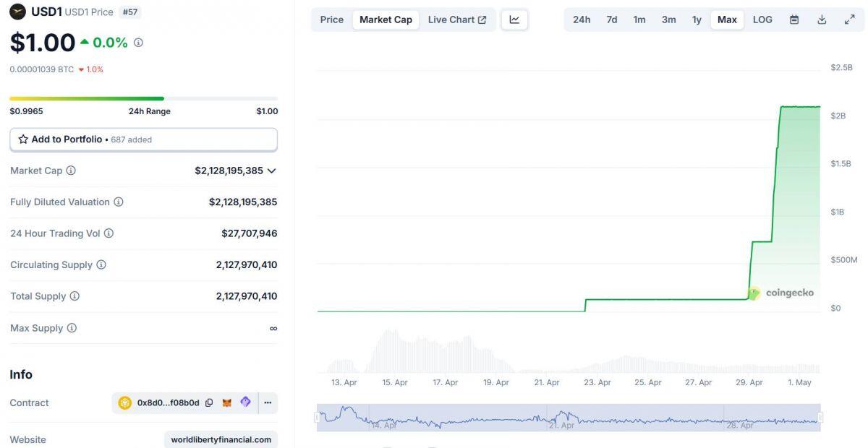The image size is (868, 448).
Task: Visit worldlibertyfinancial.com website link
Action: point(221,439)
